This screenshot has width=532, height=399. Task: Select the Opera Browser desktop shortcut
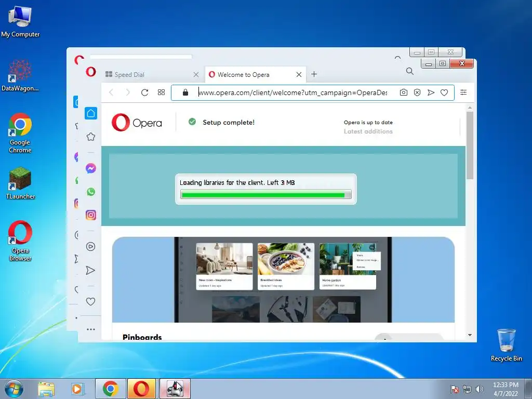[20, 241]
